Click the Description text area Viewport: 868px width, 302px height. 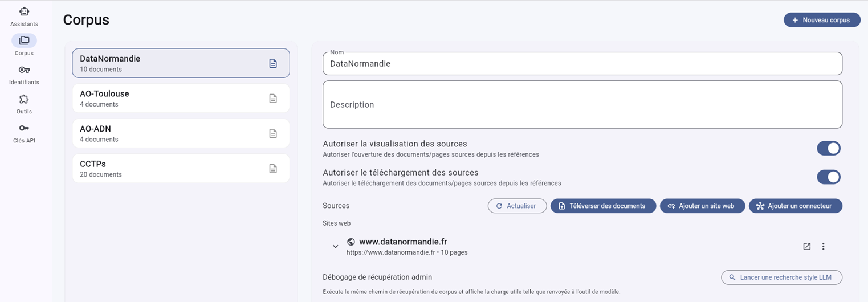pyautogui.click(x=582, y=104)
